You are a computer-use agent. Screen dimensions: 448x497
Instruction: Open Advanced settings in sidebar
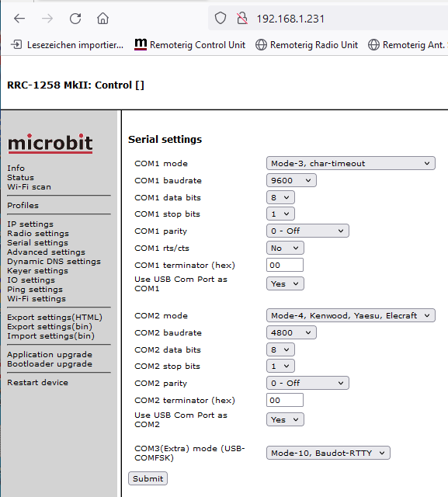pyautogui.click(x=47, y=252)
